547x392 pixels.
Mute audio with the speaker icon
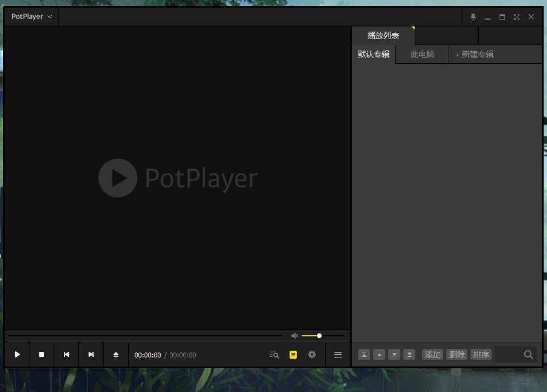[295, 335]
